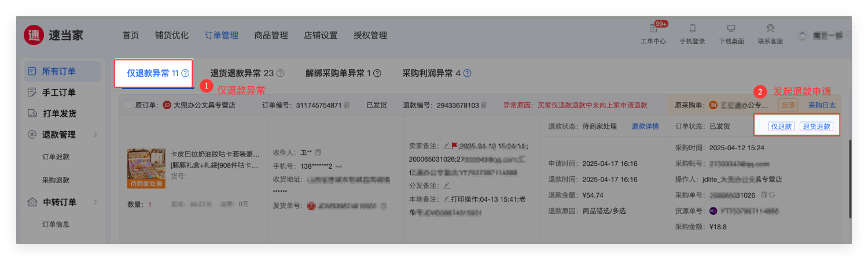Viewport: 868px width, 260px height.
Task: Reveal hidden phone number with eye icon
Action: click(x=338, y=166)
